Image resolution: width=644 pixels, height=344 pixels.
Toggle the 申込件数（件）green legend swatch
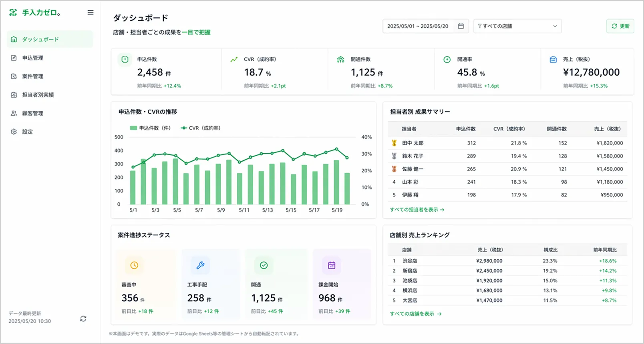(133, 128)
